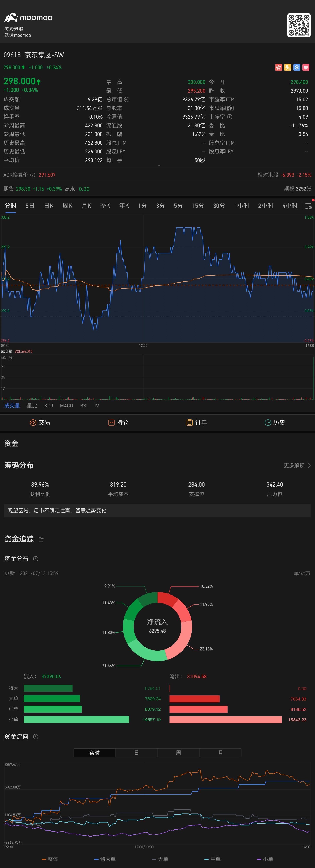Screen dimensions: 315x868
Task: Select the 量比 indicator
Action: click(32, 406)
